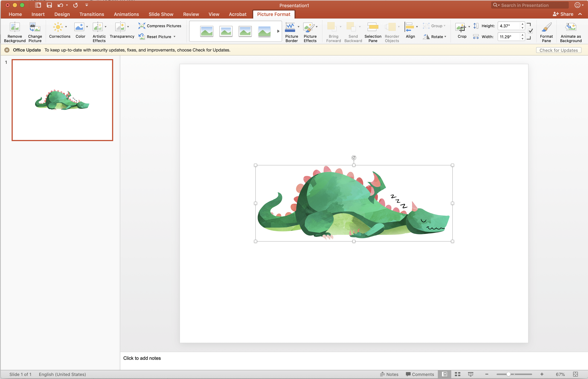Viewport: 588px width, 379px height.
Task: Click the Compress Pictures icon
Action: pos(142,26)
